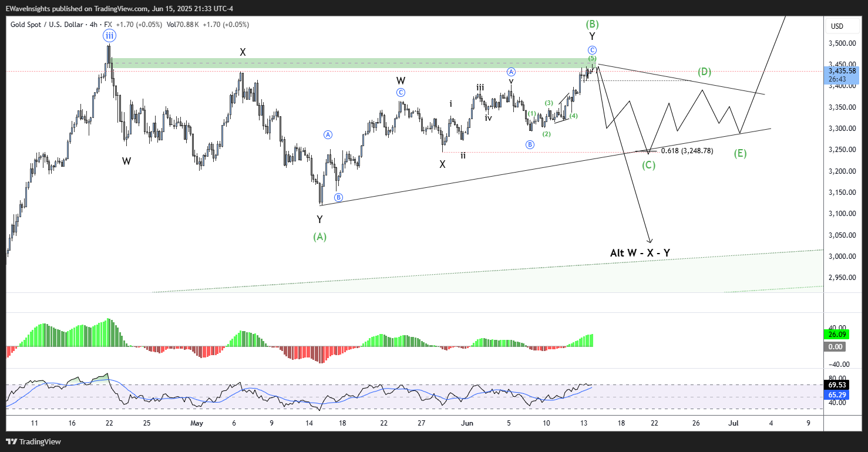Click the Vol70.88K volume reading

pos(183,25)
